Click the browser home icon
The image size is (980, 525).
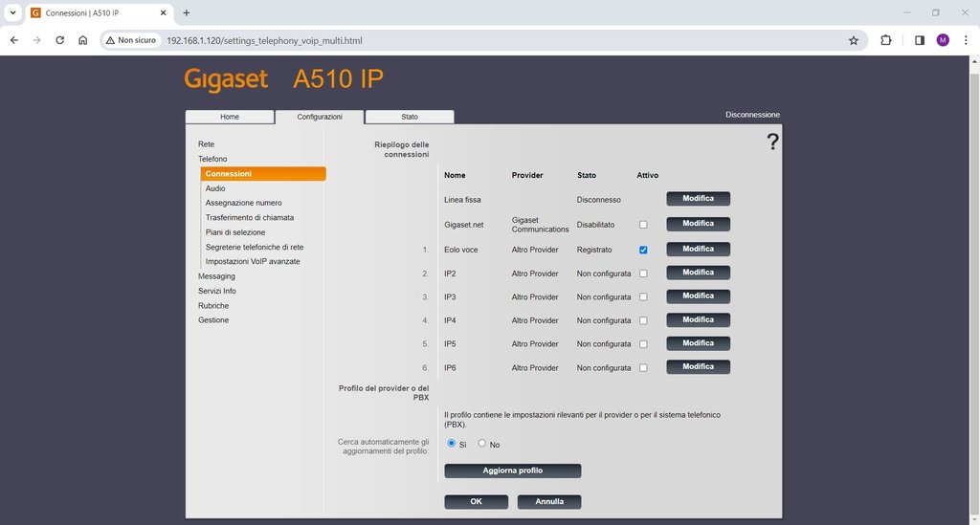[83, 40]
